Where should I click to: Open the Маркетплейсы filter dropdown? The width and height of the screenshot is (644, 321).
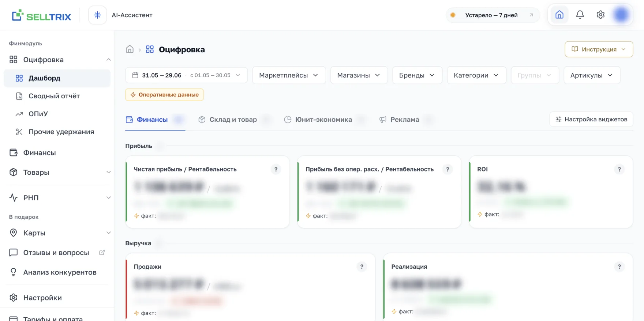point(289,75)
